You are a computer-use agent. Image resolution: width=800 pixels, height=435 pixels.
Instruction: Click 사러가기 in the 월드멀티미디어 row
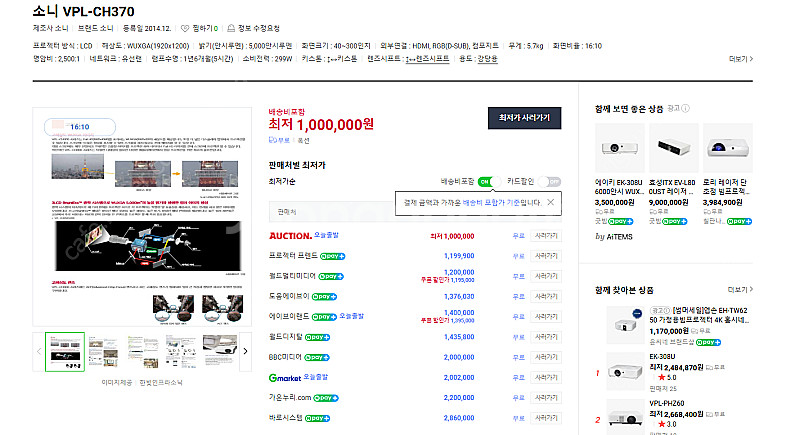(546, 276)
